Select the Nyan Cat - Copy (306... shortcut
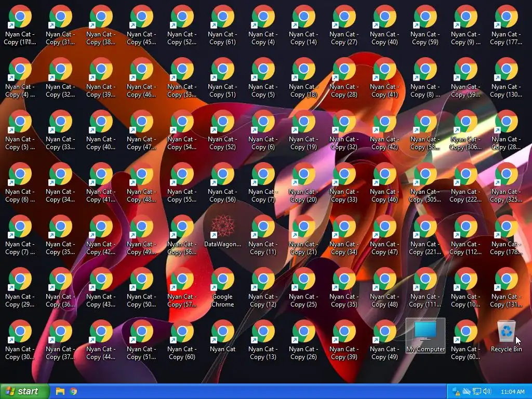Screen dimensions: 532x399 point(465,130)
